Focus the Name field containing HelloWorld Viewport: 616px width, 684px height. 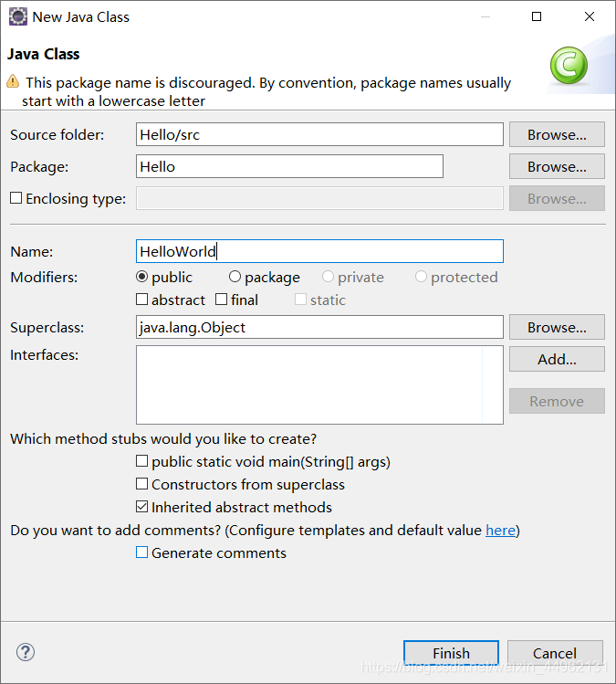319,251
